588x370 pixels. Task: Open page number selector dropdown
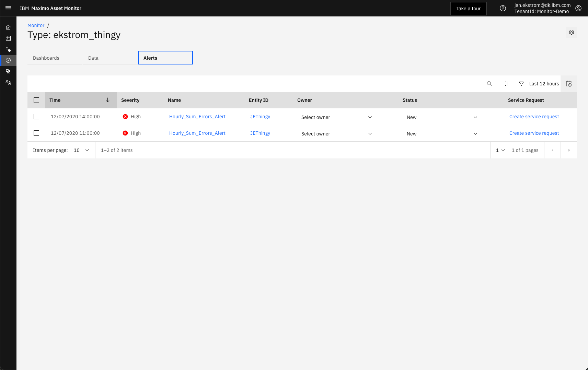pyautogui.click(x=500, y=150)
